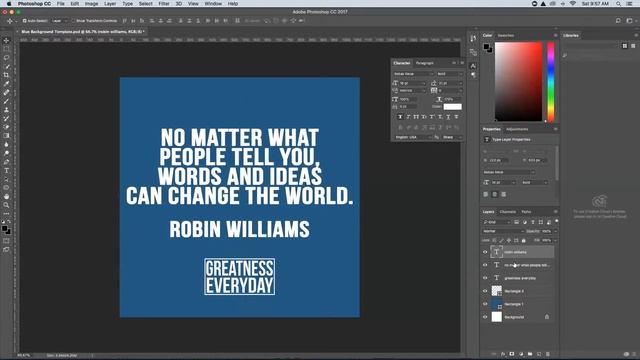Select the Move tool
The width and height of the screenshot is (640, 360).
(x=6, y=40)
